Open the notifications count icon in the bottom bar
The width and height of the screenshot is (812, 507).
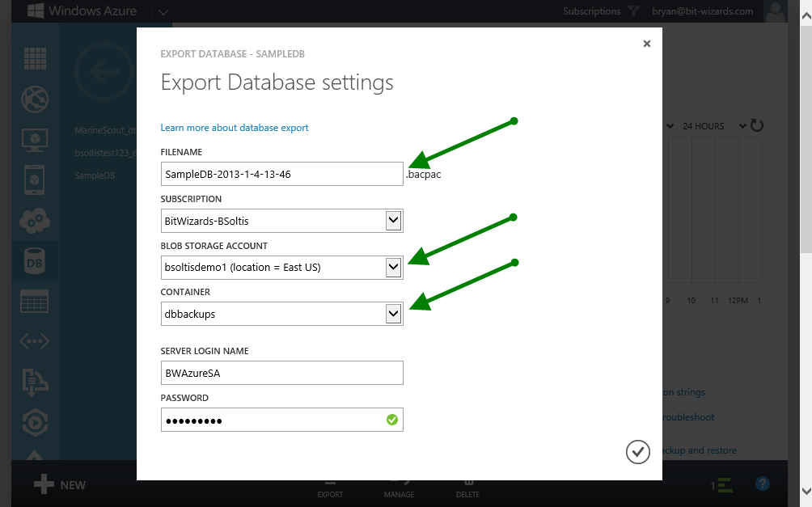[721, 485]
